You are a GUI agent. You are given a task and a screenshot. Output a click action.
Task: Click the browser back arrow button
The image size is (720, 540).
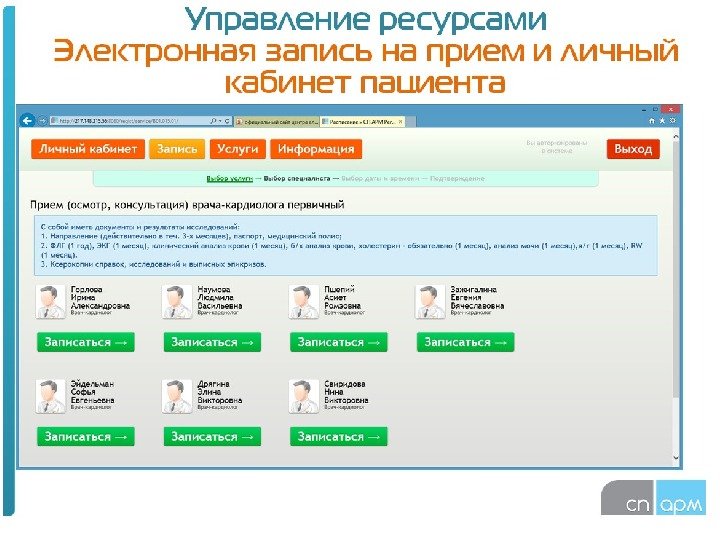[x=28, y=121]
